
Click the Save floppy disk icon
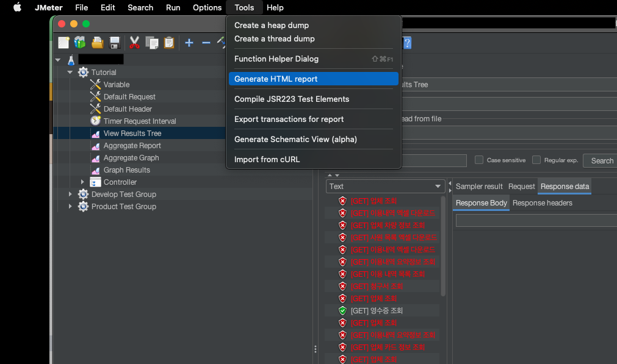pyautogui.click(x=115, y=43)
